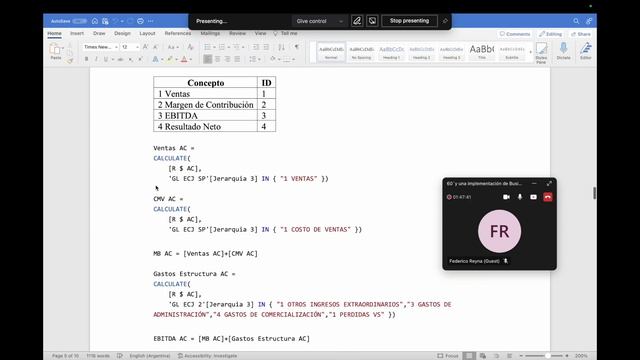Toggle the camera in the call window
The image size is (640, 360).
click(506, 197)
